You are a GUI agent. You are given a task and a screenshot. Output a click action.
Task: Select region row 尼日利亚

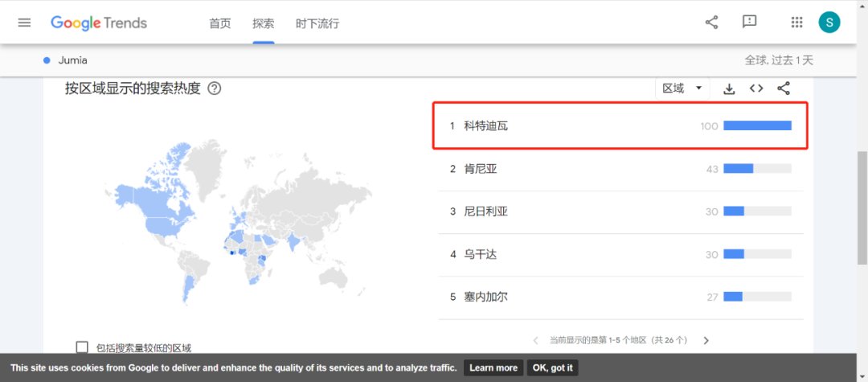(620, 212)
